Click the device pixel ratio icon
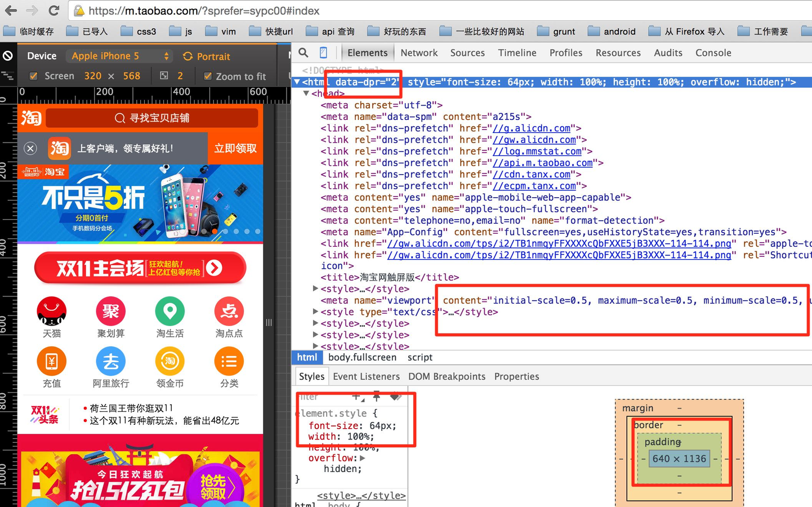 (164, 75)
